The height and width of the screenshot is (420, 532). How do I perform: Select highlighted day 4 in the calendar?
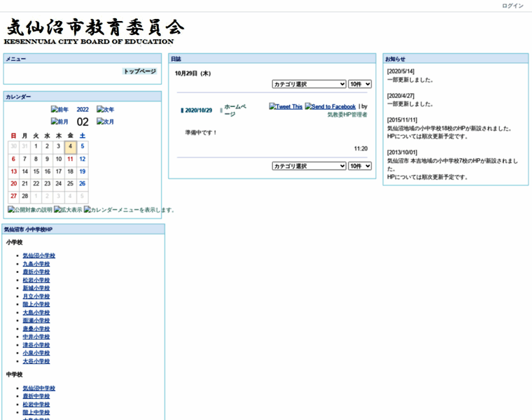pos(70,147)
